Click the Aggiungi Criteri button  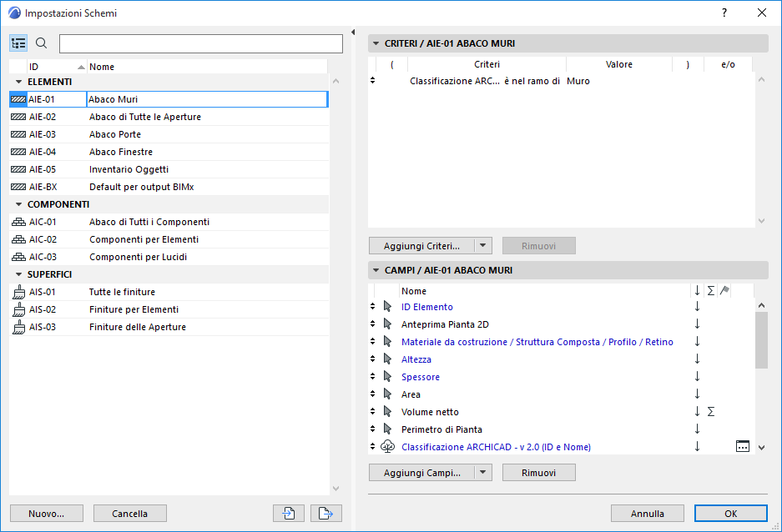tap(422, 246)
